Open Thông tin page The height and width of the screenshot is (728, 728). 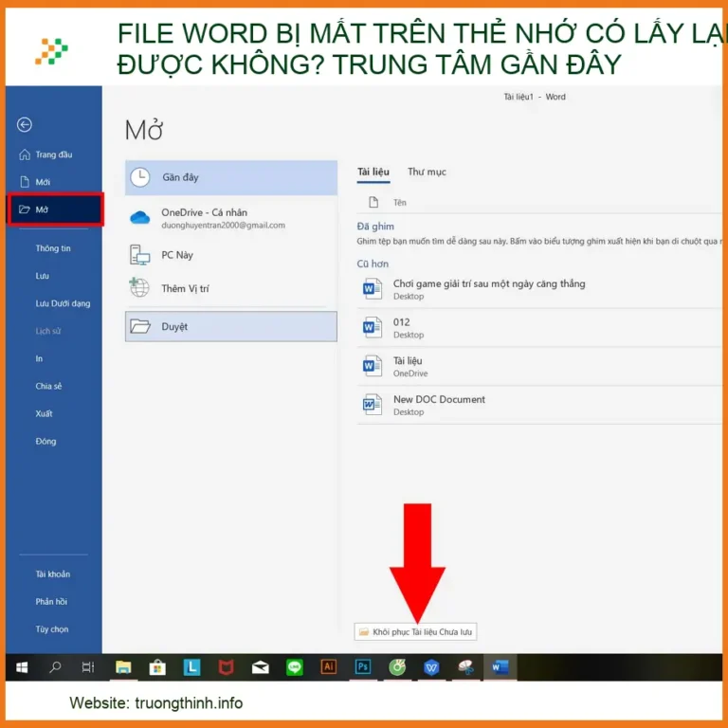pyautogui.click(x=53, y=248)
